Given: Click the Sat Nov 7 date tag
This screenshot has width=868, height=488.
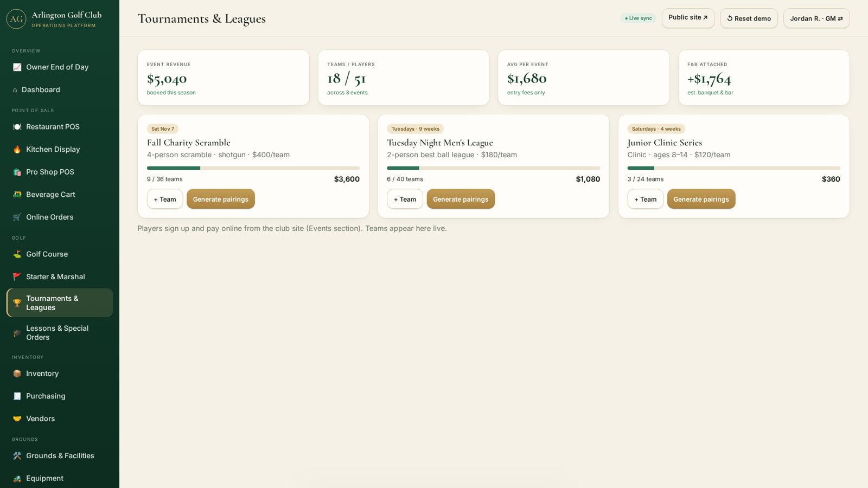Looking at the screenshot, I should tap(163, 129).
